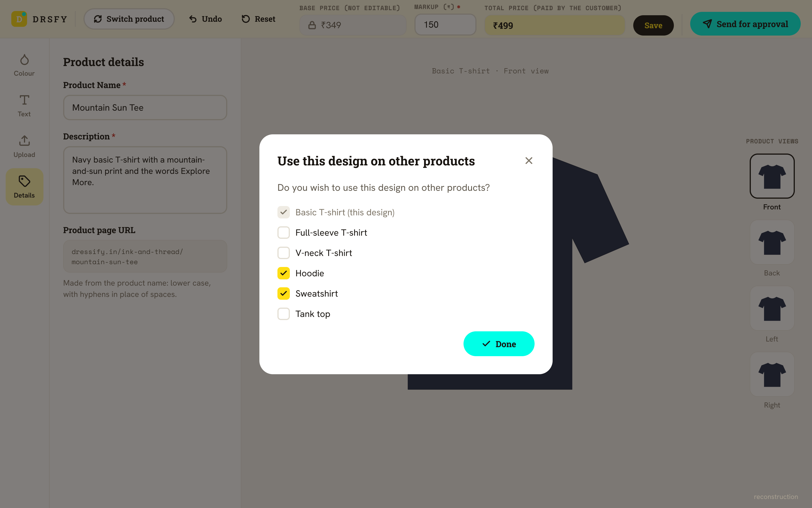This screenshot has height=508, width=812.
Task: Click the 'Basic T-shirt · Front view' caption
Action: [x=490, y=71]
